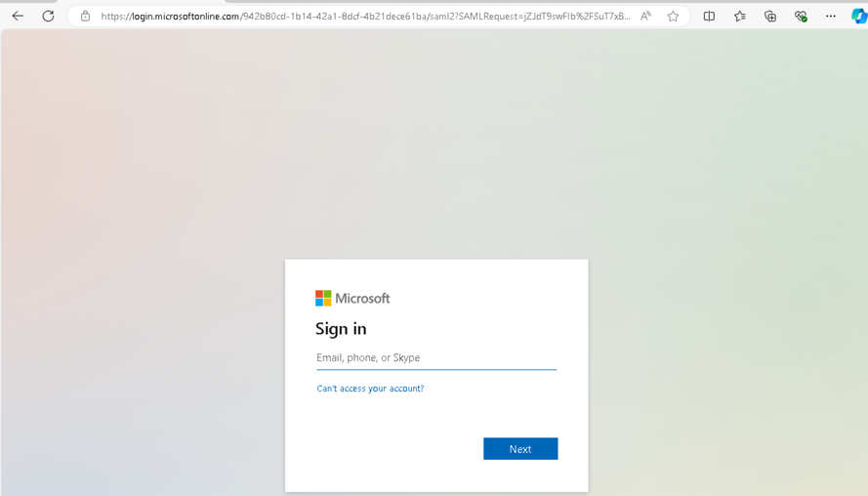
Task: Open Settings and more ellipsis menu
Action: coord(830,16)
